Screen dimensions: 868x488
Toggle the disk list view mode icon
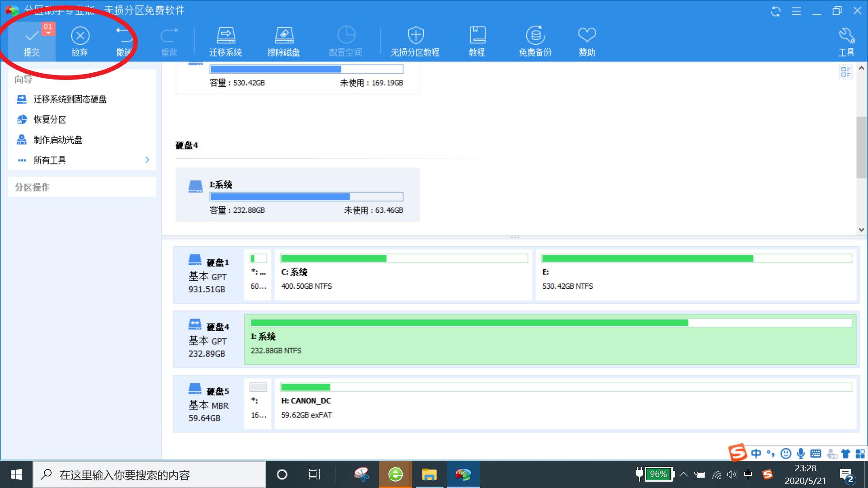(x=845, y=72)
